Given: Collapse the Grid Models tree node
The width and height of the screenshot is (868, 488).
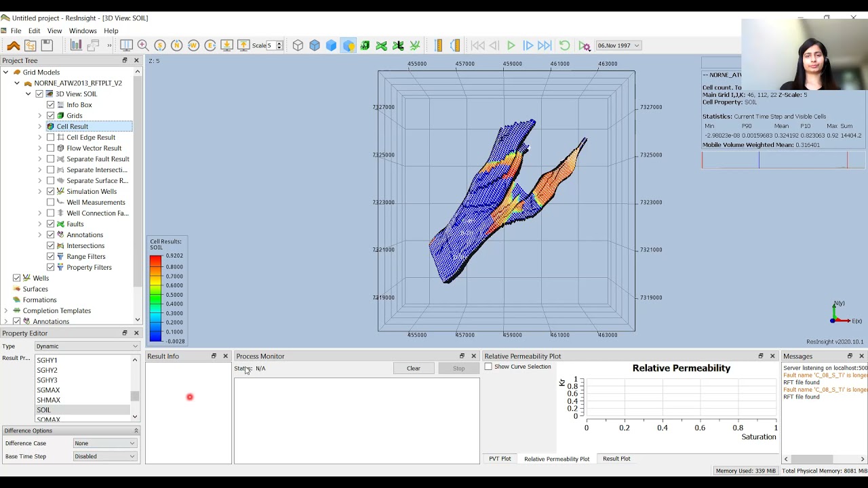Looking at the screenshot, I should (6, 72).
